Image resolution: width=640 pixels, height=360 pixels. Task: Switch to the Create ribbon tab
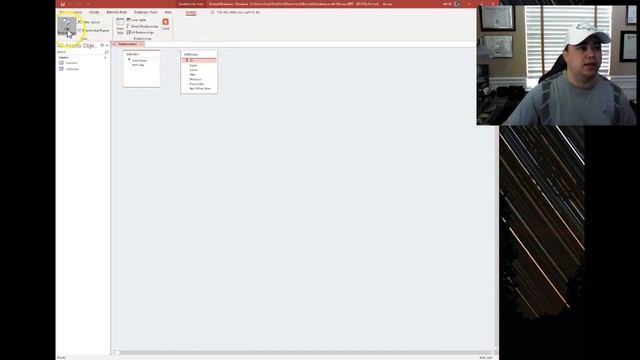pos(94,12)
